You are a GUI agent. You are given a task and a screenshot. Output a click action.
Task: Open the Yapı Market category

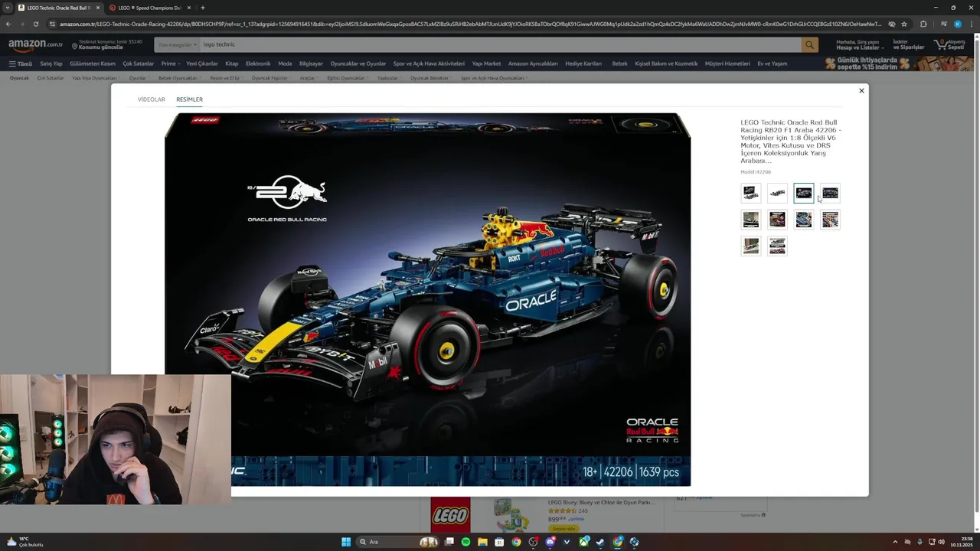pos(486,64)
